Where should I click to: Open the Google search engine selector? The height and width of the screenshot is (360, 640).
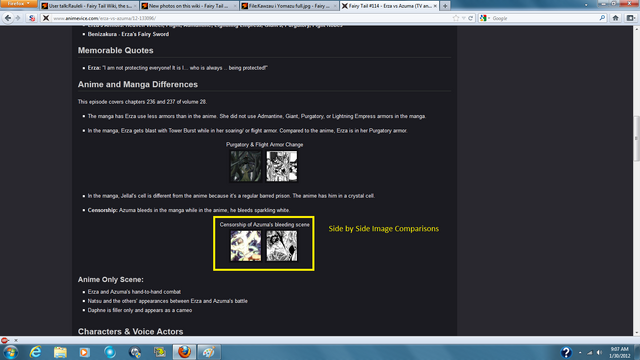(484, 18)
